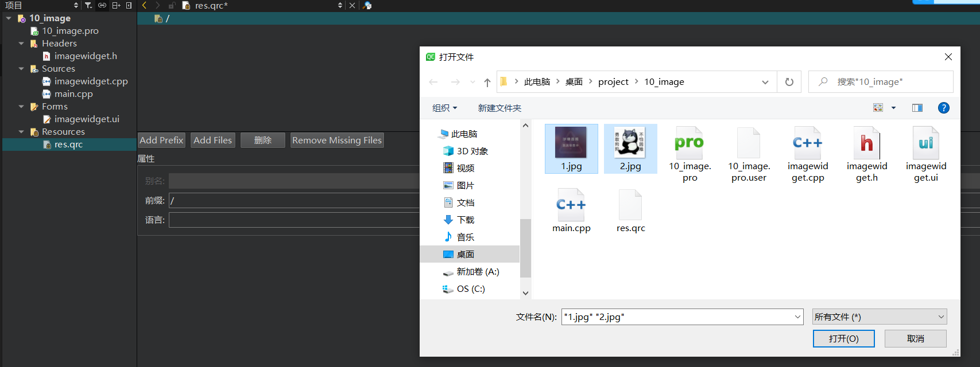
Task: Open the view options dropdown arrow
Action: click(x=893, y=108)
